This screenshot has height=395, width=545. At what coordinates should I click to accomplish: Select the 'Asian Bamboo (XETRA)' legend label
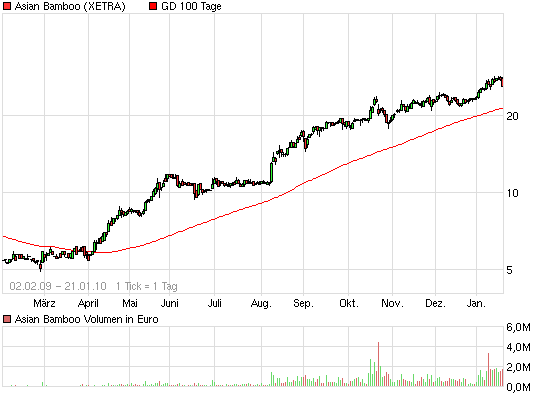click(70, 7)
